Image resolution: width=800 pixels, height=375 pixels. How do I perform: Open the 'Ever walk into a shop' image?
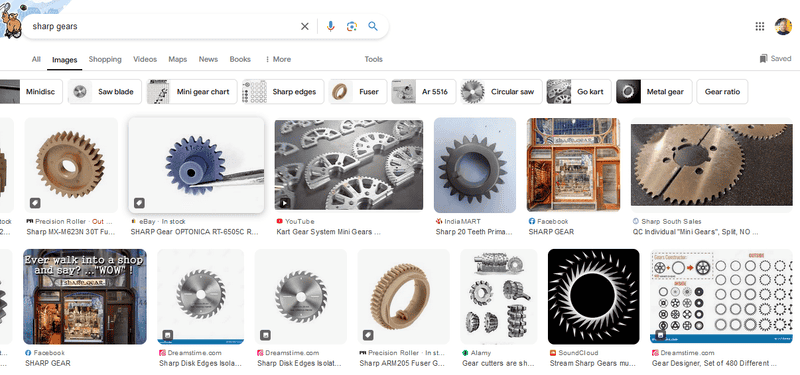(85, 296)
